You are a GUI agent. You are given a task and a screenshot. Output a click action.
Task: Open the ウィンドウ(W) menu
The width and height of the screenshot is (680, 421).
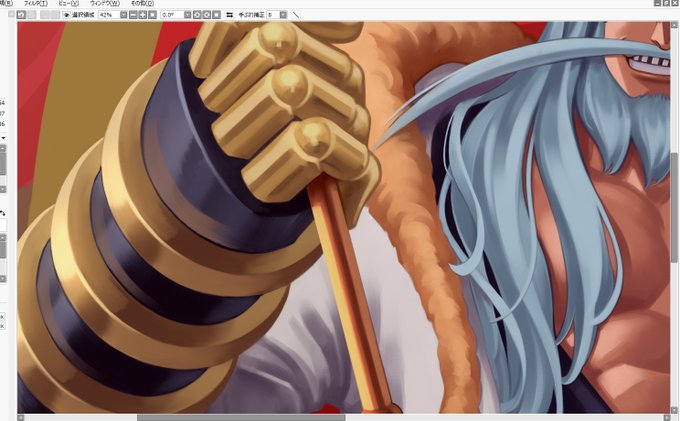(x=105, y=3)
